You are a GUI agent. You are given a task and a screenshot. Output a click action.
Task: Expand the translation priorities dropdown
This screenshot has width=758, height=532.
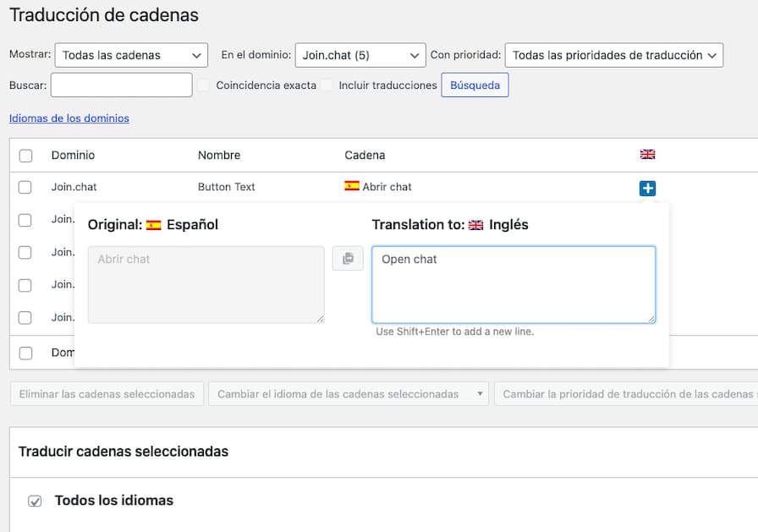tap(613, 55)
